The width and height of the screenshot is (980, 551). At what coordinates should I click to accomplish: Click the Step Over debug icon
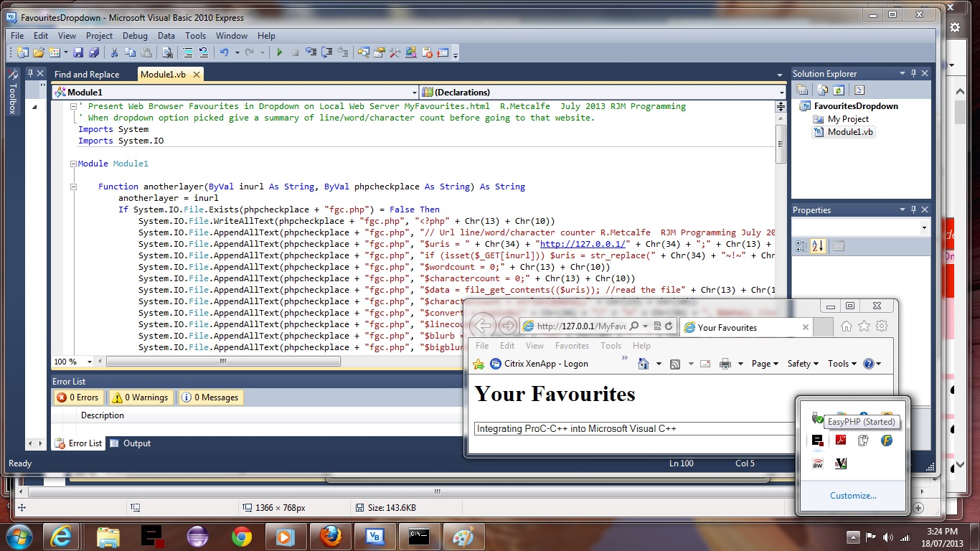coord(326,52)
